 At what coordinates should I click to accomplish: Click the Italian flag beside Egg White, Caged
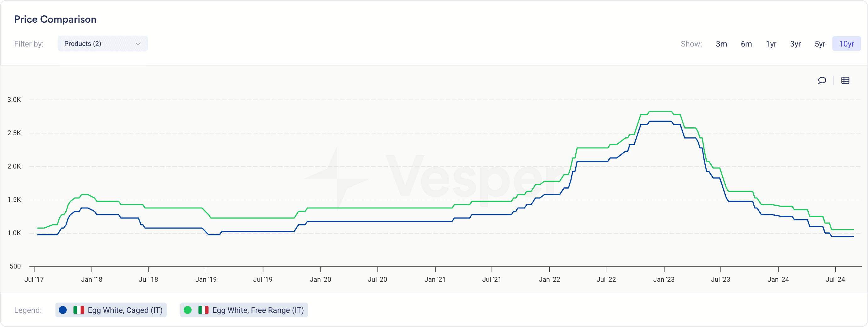[79, 310]
